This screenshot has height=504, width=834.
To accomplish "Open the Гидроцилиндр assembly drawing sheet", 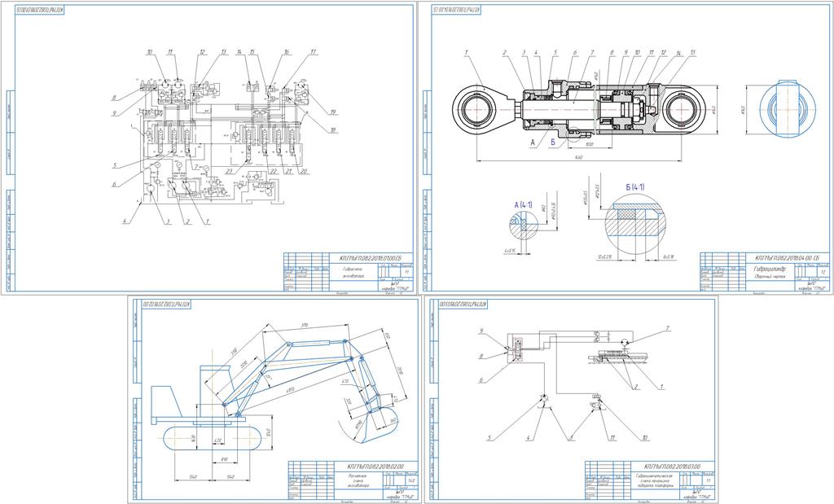I will 625,148.
